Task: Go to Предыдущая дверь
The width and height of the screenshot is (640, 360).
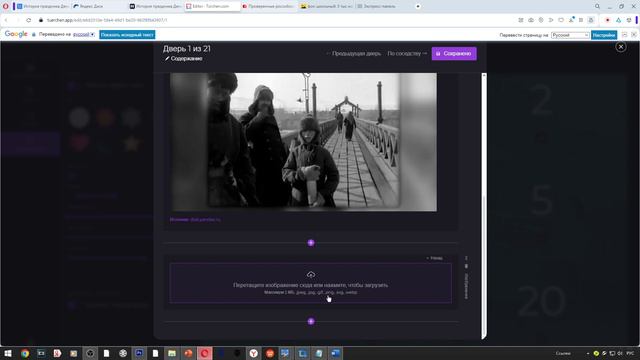Action: pyautogui.click(x=353, y=53)
